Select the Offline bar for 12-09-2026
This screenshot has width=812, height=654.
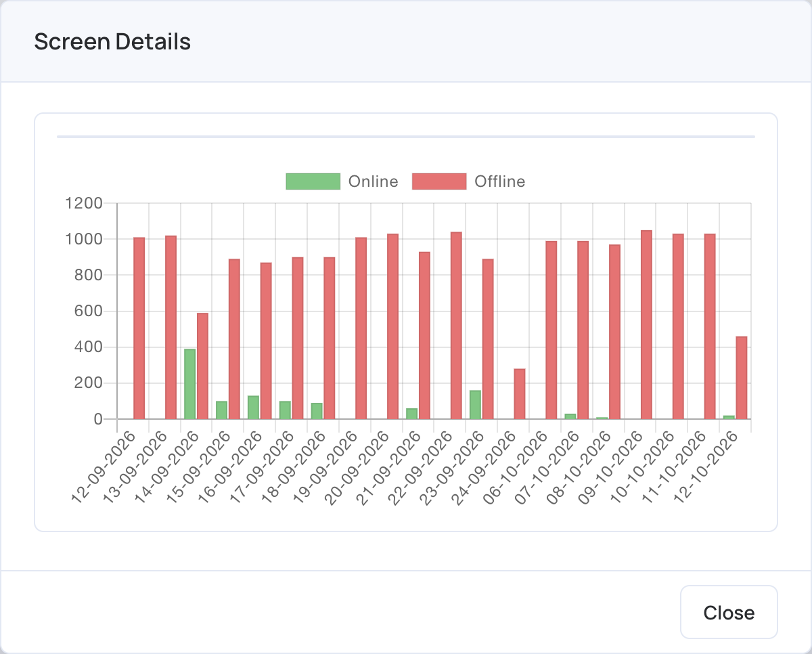[x=139, y=328]
